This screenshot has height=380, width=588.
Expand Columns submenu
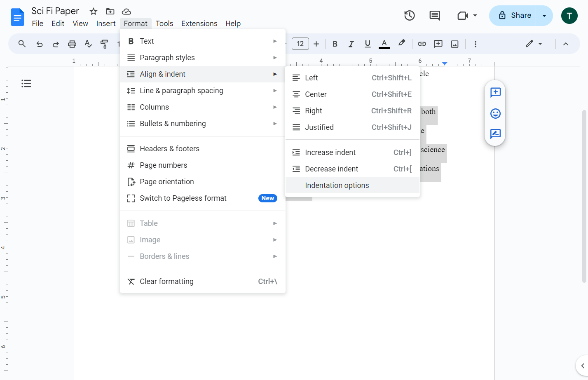click(202, 107)
